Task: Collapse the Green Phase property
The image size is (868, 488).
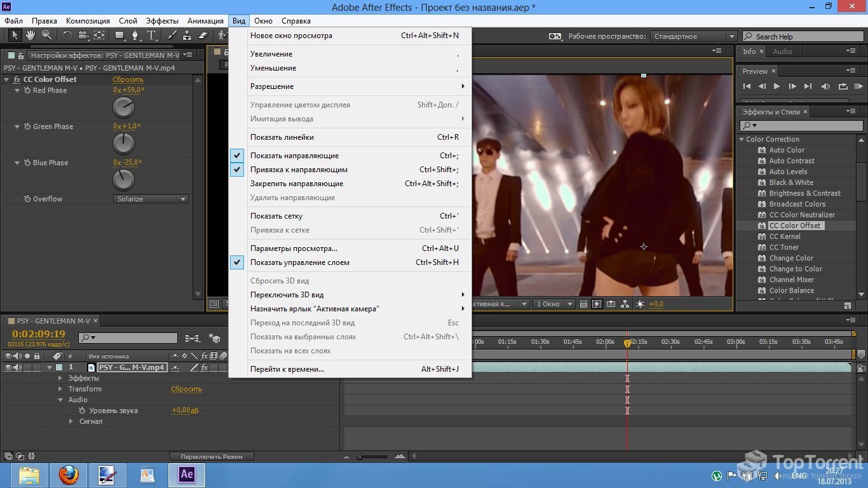Action: (x=17, y=126)
